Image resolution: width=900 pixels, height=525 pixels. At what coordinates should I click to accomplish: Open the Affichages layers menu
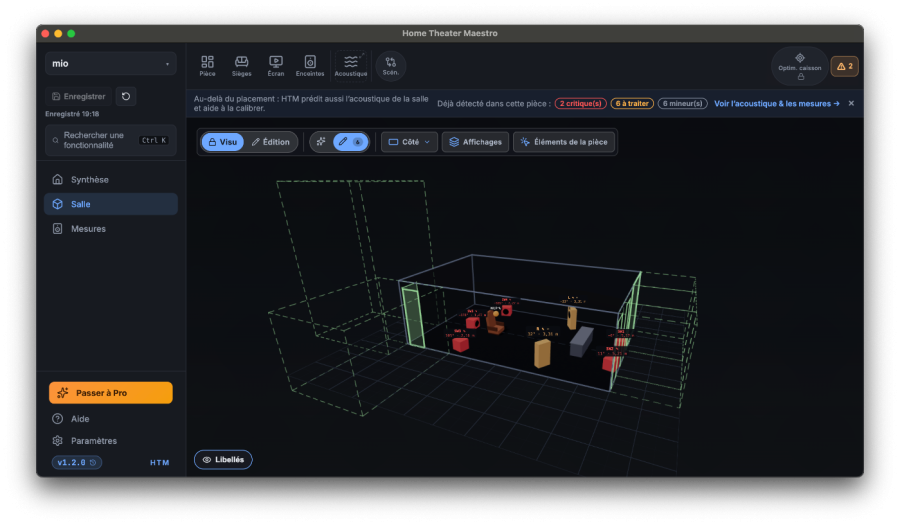(475, 142)
